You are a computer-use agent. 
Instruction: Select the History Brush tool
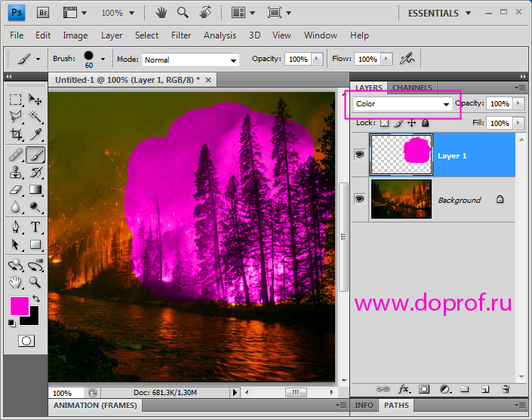tap(35, 173)
